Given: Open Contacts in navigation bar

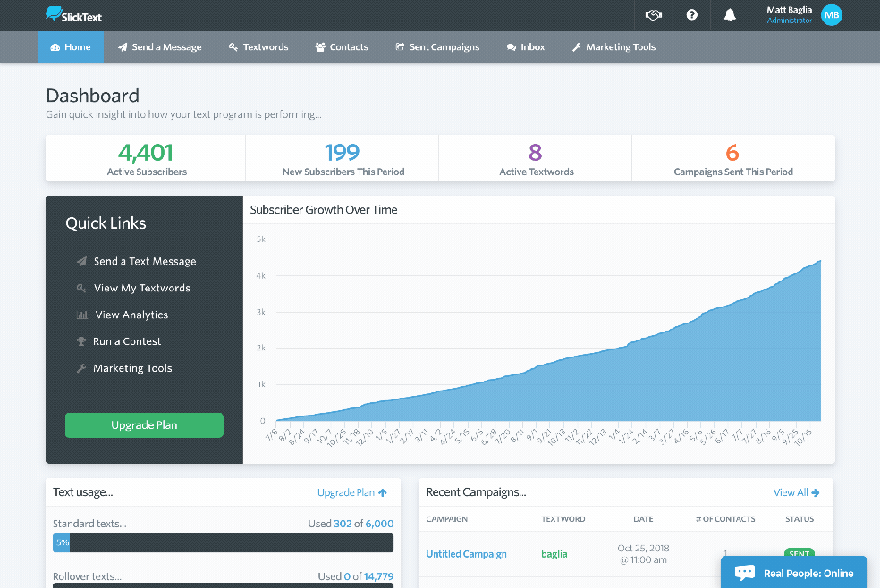Looking at the screenshot, I should click(x=342, y=47).
